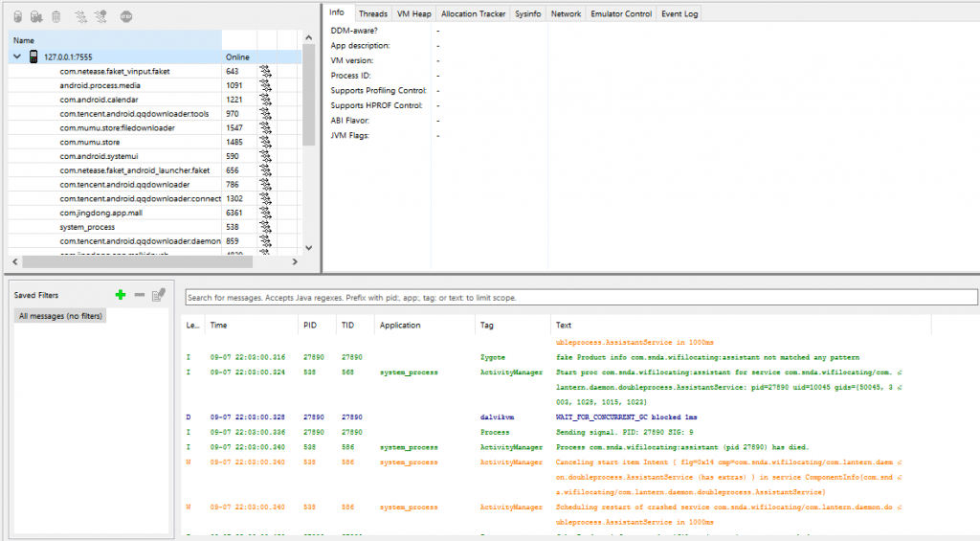980x541 pixels.
Task: Click the Time column header in logcat
Action: (x=252, y=326)
